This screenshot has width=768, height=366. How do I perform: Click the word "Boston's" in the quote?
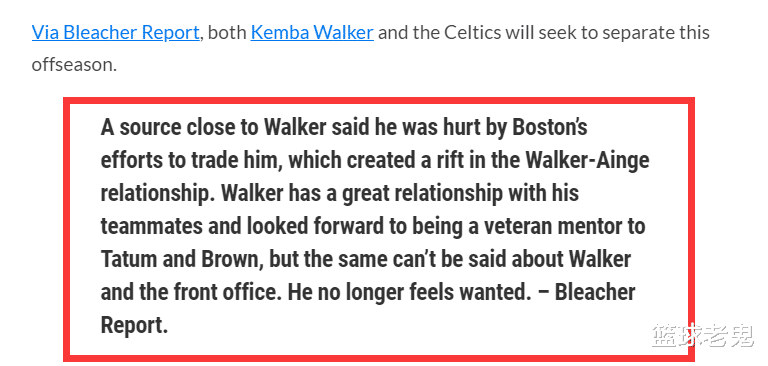pyautogui.click(x=550, y=128)
